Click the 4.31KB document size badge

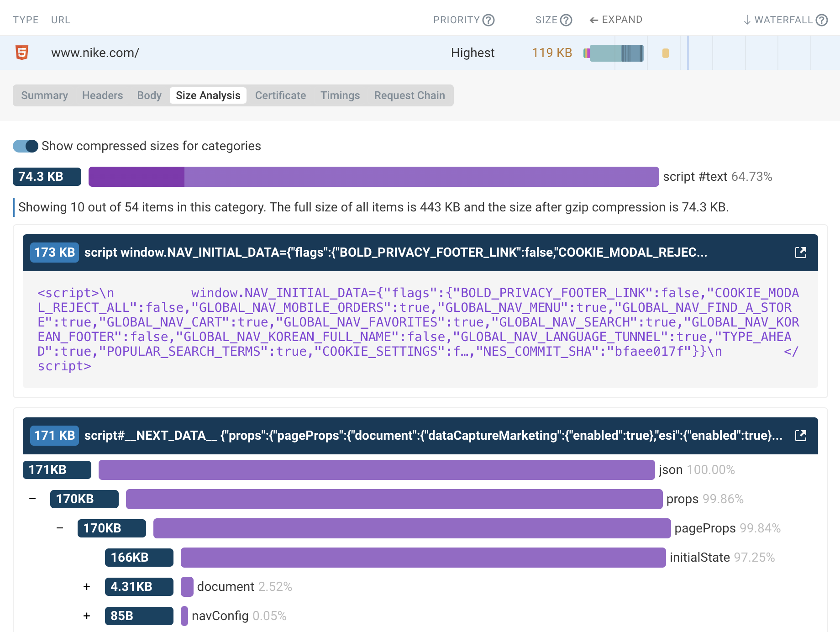click(139, 587)
